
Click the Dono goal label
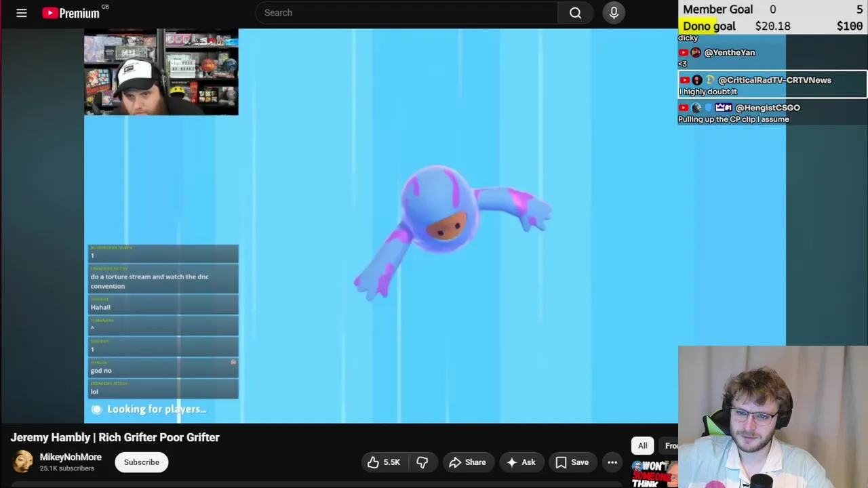[709, 26]
